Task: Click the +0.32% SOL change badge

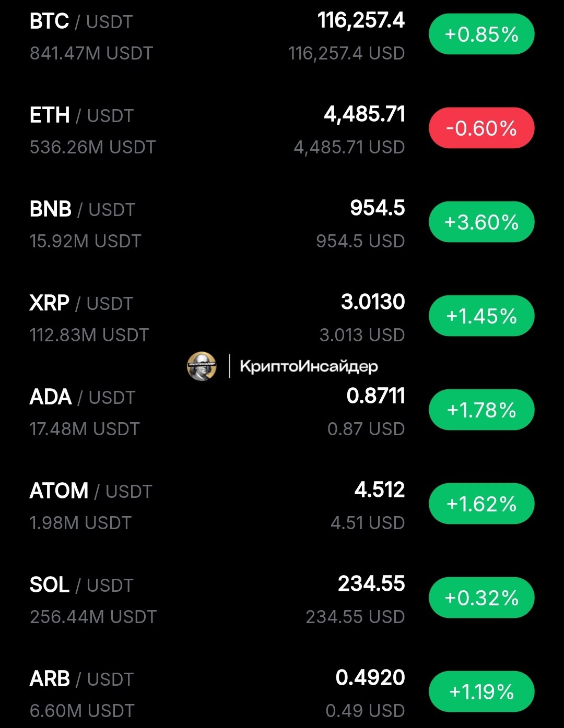Action: coord(481,598)
